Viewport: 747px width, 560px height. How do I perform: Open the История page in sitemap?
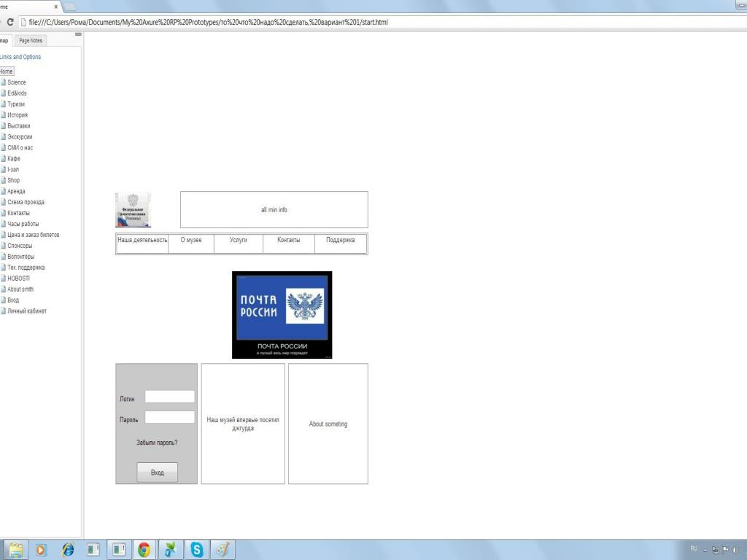18,114
